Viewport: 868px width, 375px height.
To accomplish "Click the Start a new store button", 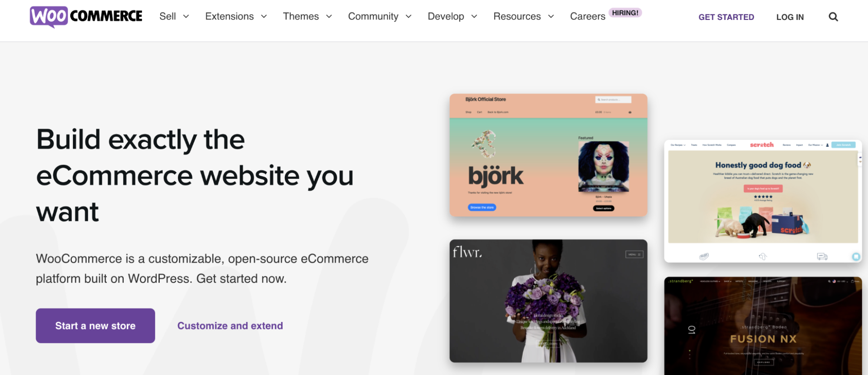I will pos(95,326).
